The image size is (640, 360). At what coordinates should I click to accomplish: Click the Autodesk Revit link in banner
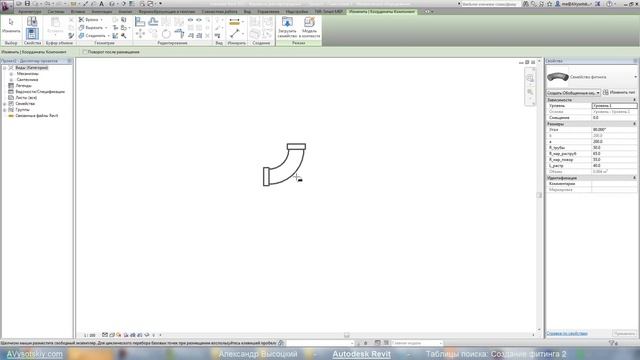[x=361, y=354]
